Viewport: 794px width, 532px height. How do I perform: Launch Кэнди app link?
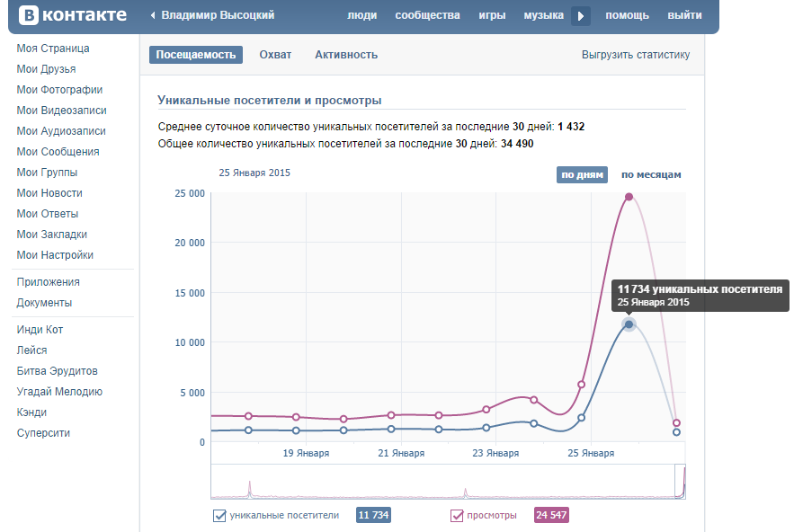click(x=31, y=412)
